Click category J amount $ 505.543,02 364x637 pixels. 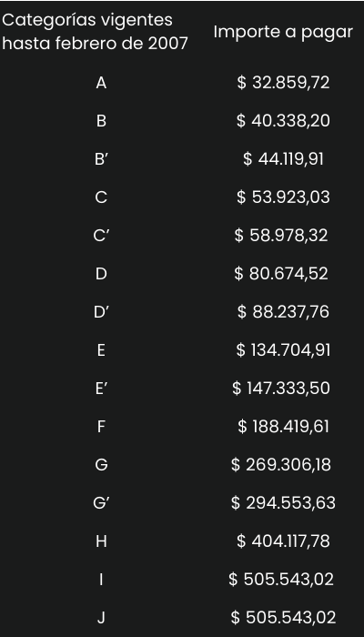coord(283,617)
